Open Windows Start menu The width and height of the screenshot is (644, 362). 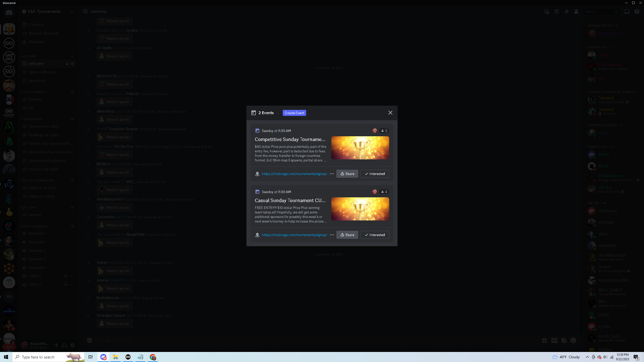6,357
